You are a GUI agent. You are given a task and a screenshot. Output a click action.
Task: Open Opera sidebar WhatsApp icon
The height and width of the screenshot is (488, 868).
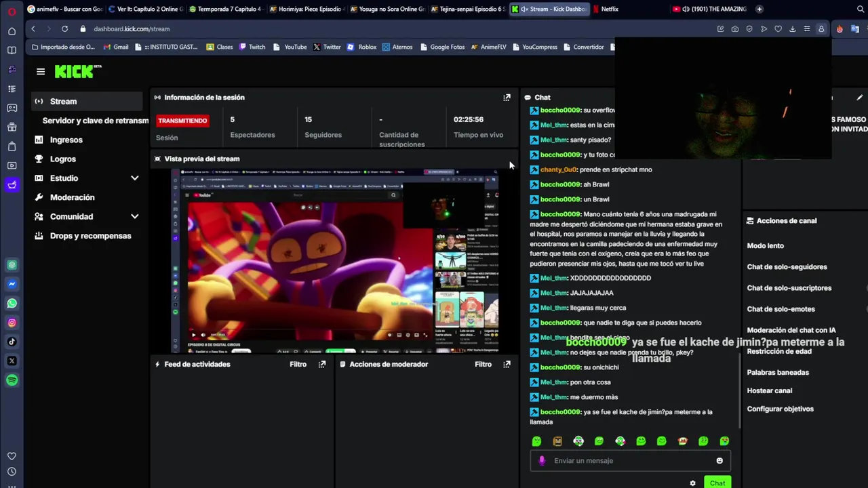click(x=12, y=304)
